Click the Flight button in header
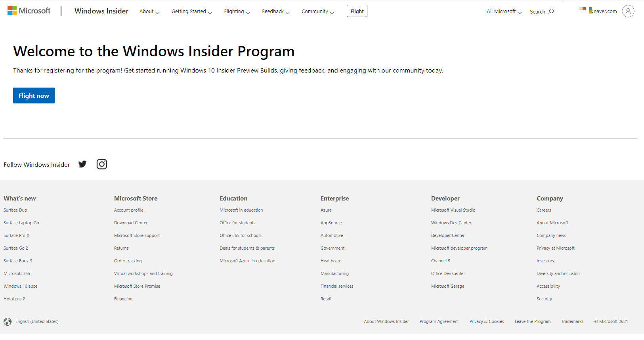Viewport: 644px width, 340px height. [357, 11]
